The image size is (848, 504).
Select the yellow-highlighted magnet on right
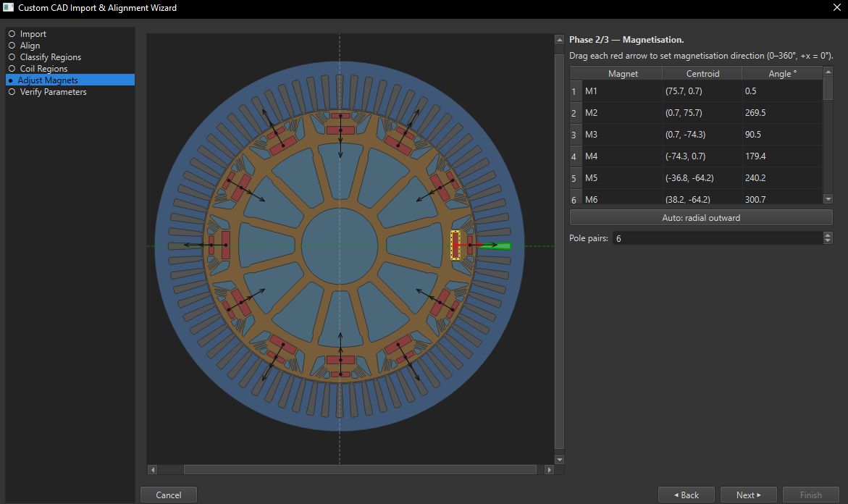456,245
